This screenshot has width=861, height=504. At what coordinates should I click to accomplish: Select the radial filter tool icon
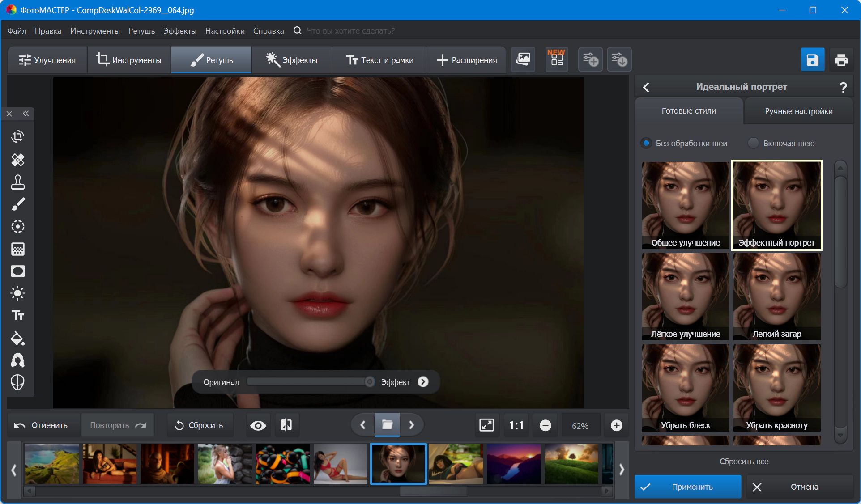point(17,227)
